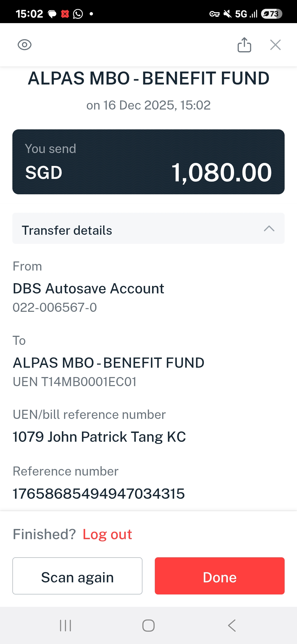
Task: Toggle the eye visibility icon
Action: (24, 45)
